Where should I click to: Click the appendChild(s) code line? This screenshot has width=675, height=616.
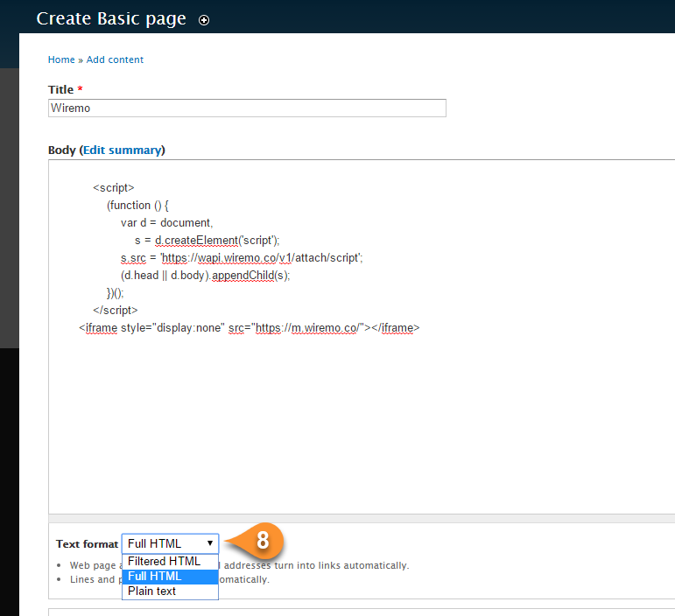[206, 276]
